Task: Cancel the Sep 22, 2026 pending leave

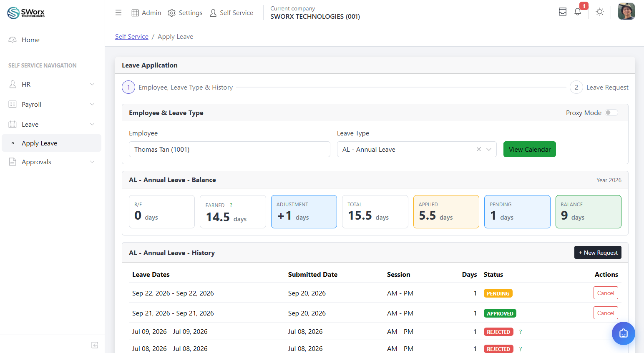Action: pos(606,293)
